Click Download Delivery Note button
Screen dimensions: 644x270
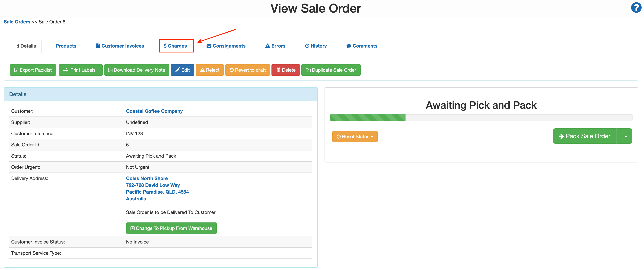coord(136,70)
